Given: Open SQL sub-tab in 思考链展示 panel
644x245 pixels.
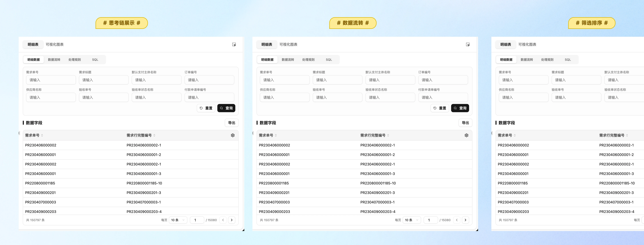Looking at the screenshot, I should click(x=95, y=60).
